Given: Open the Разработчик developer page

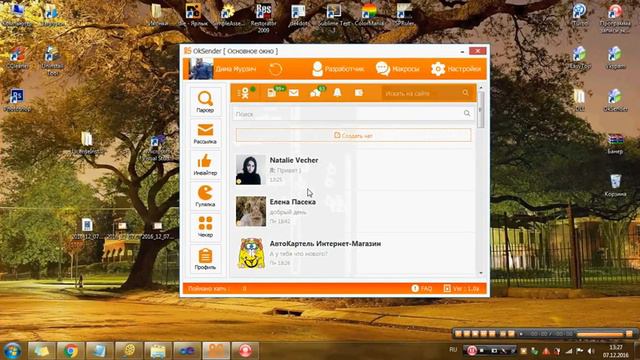Looking at the screenshot, I should 338,69.
